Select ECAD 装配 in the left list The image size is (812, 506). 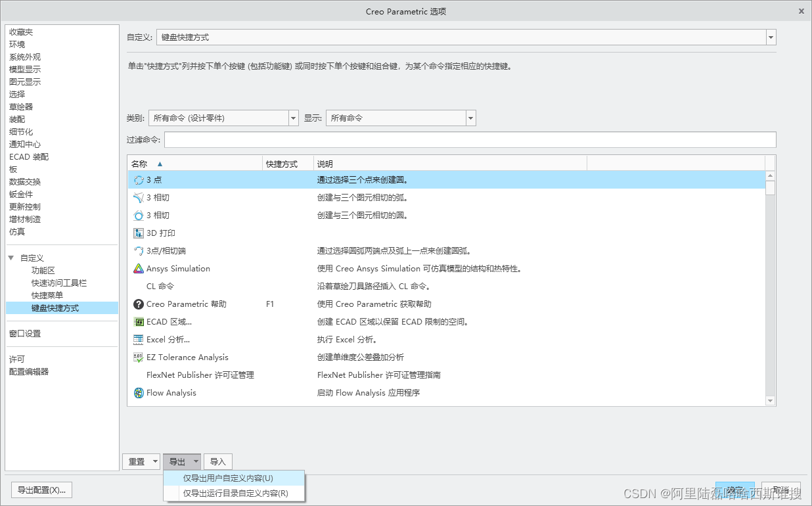[29, 157]
